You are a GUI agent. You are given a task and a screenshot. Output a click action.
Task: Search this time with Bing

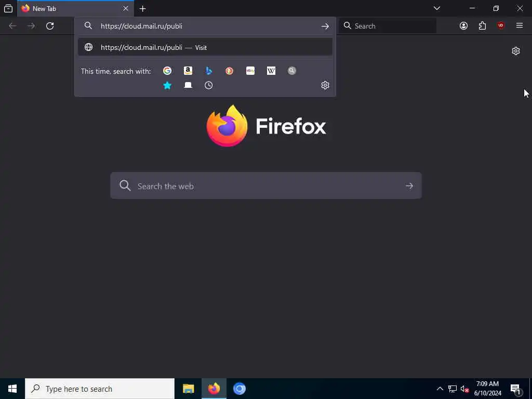point(209,71)
